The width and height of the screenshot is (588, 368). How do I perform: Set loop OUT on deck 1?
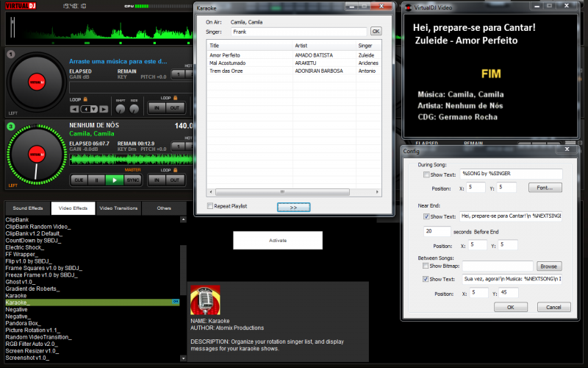[x=175, y=108]
